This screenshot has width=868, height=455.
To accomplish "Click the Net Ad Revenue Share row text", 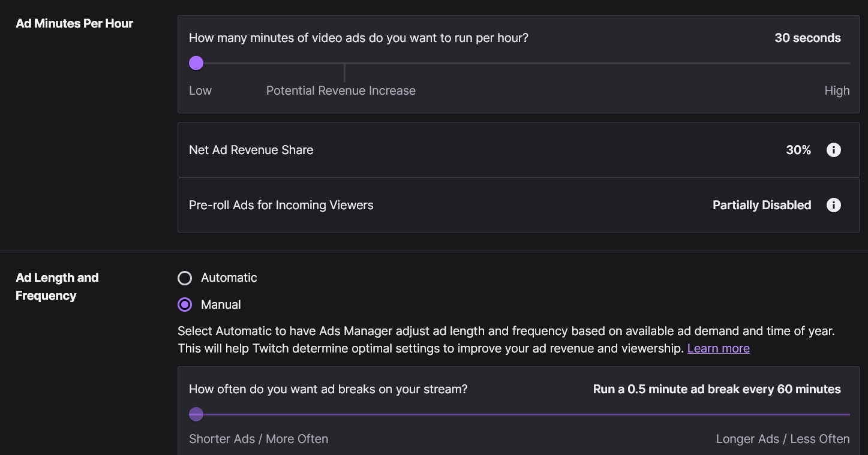I will click(x=251, y=150).
